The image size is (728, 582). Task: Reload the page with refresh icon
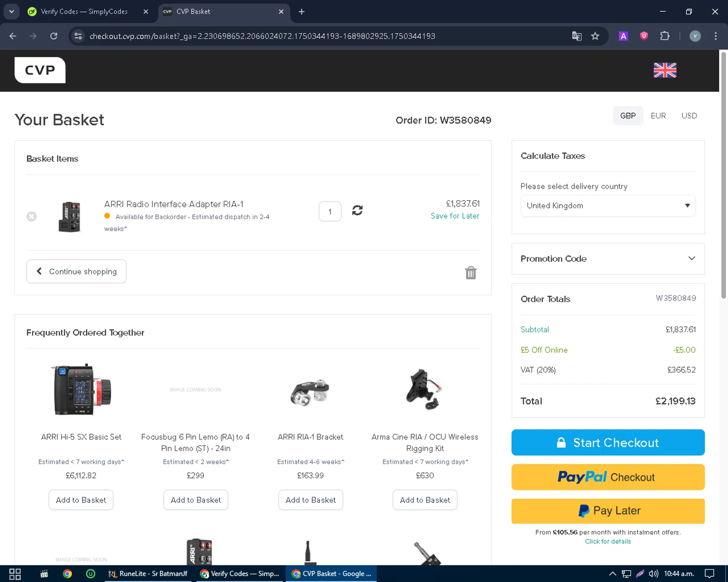(53, 36)
